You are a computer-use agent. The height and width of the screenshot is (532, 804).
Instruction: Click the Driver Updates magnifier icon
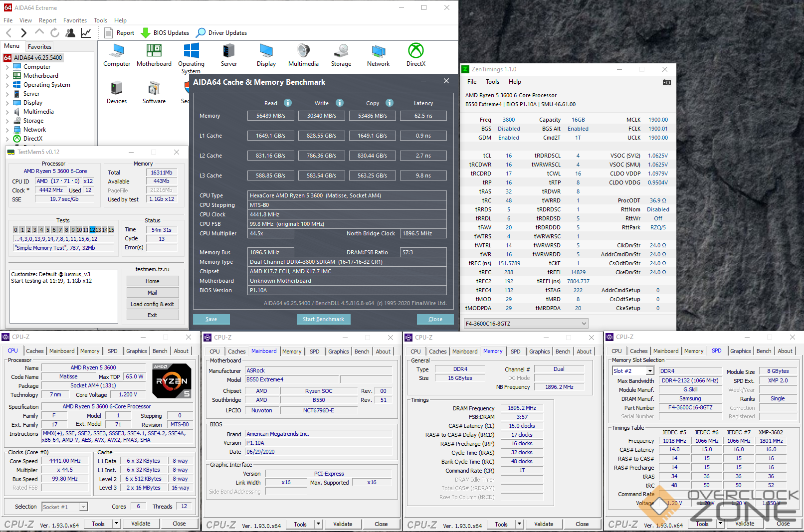click(x=201, y=33)
